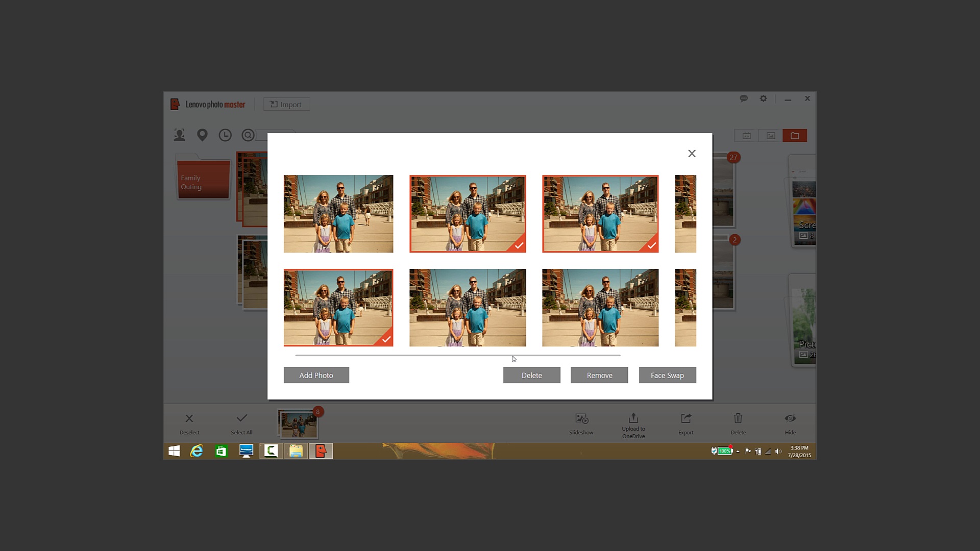Screen dimensions: 980x551
Task: Switch to the calendar view tab
Action: (x=746, y=135)
